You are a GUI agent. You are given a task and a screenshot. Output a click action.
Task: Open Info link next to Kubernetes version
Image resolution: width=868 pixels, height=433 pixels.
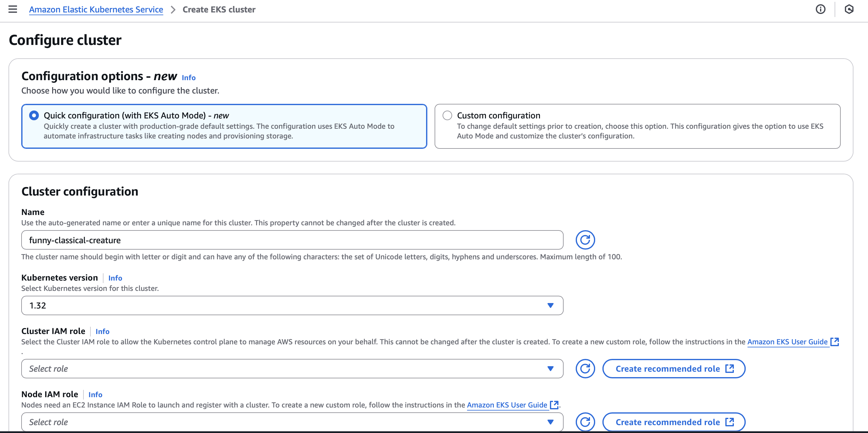115,278
